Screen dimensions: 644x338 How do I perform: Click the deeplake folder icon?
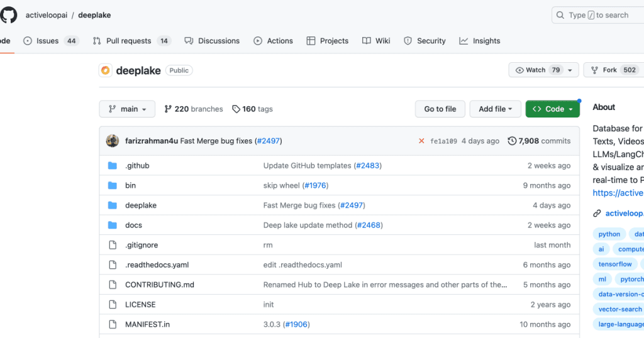(x=113, y=205)
